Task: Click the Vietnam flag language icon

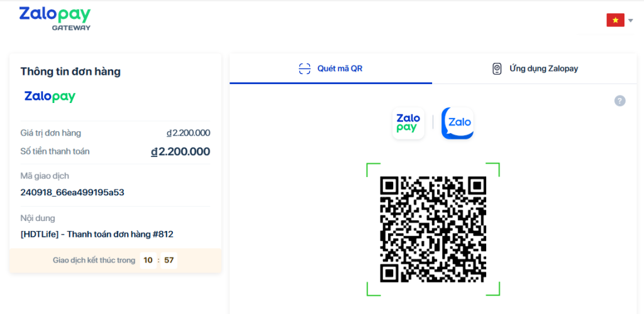Action: tap(615, 20)
